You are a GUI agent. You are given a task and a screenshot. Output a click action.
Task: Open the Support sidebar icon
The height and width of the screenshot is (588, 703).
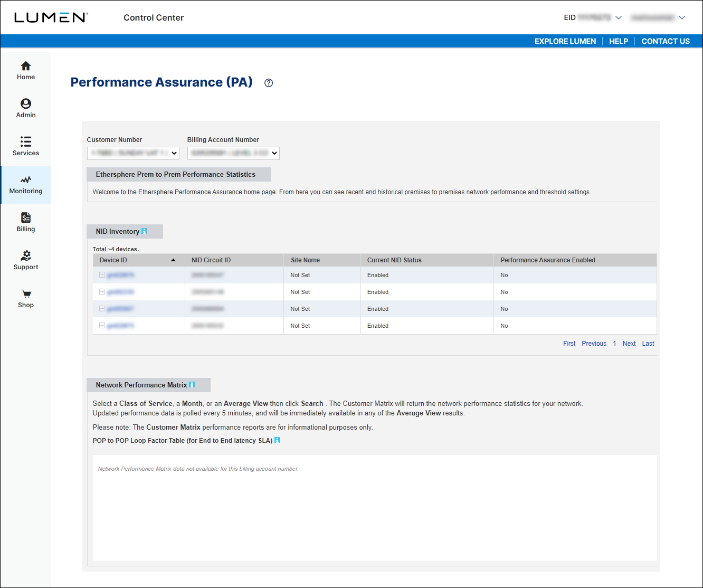[x=26, y=256]
